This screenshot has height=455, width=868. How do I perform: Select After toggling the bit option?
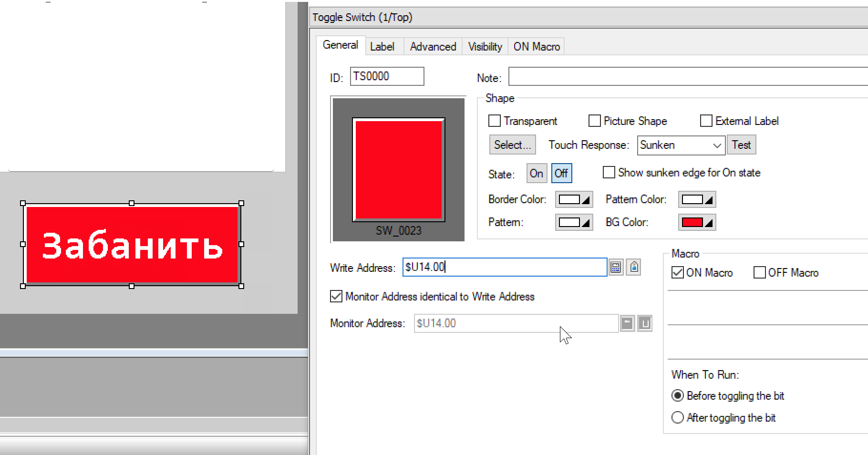[x=677, y=418]
